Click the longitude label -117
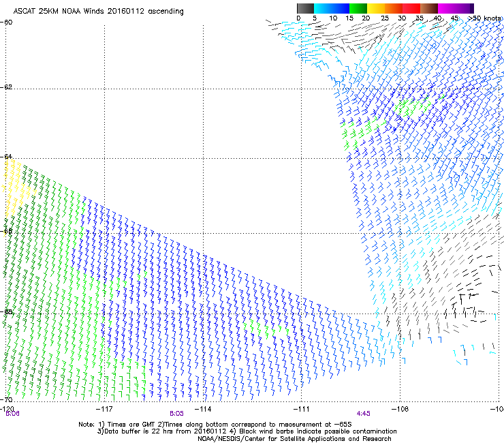 click(x=104, y=409)
